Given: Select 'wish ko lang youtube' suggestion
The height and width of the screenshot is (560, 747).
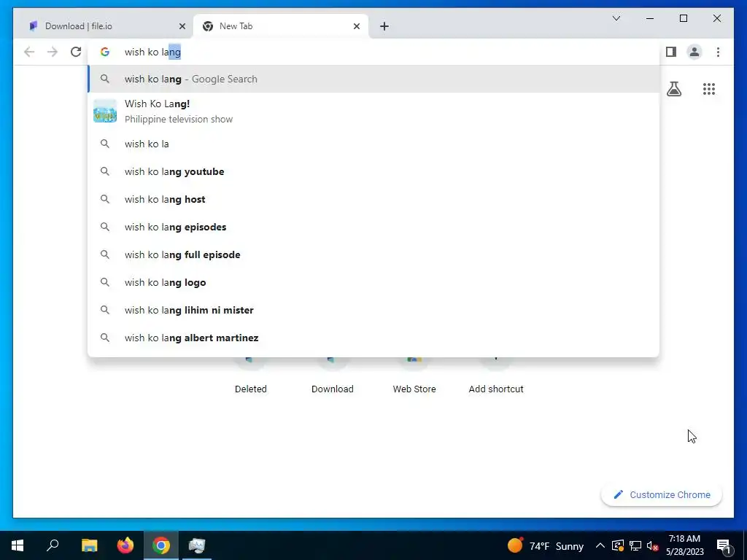Looking at the screenshot, I should point(373,171).
